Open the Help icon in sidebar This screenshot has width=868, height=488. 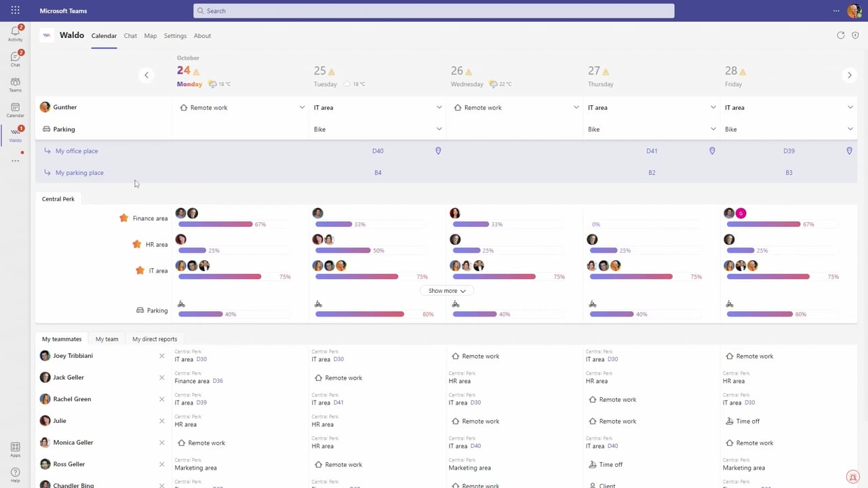15,474
